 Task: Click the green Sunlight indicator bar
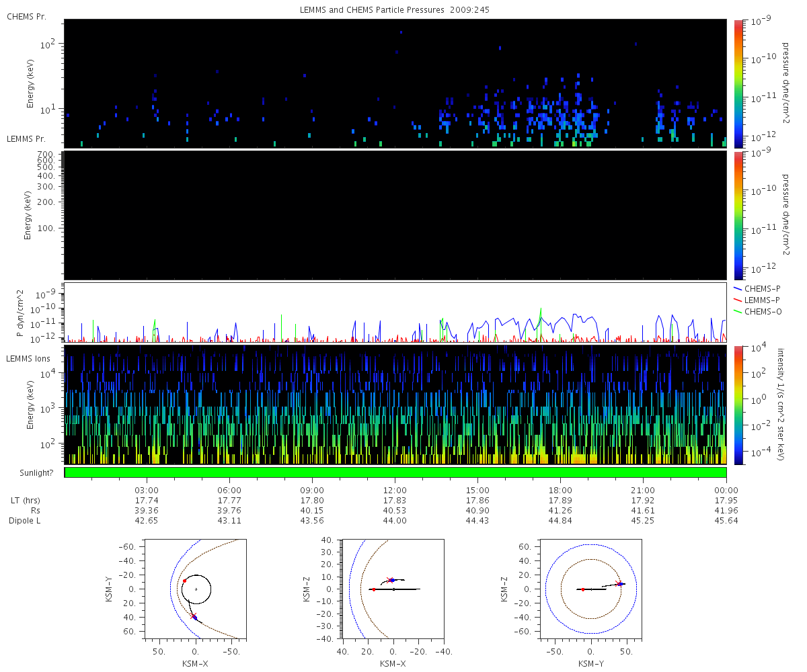point(395,472)
